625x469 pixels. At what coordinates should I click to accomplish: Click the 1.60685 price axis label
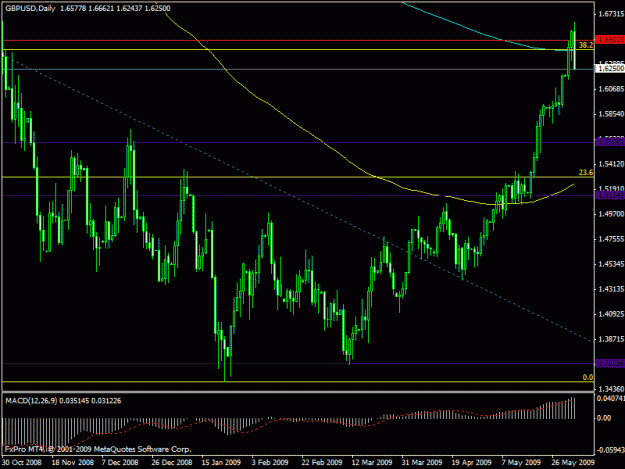click(x=611, y=89)
